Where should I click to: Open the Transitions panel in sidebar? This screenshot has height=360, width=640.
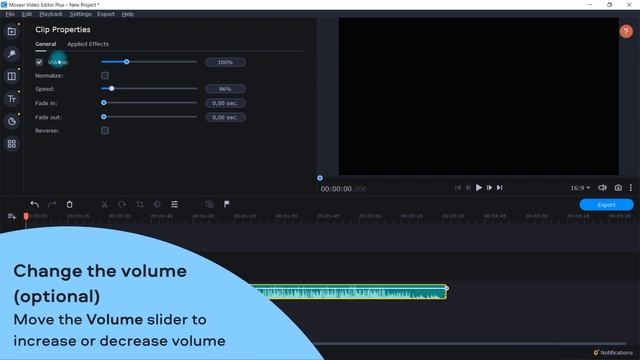click(12, 76)
